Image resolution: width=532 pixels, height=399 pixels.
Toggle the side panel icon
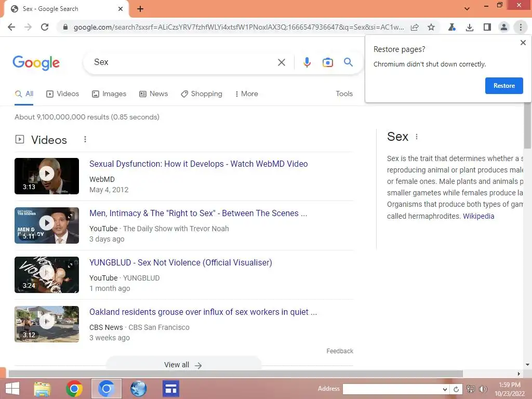(x=487, y=27)
